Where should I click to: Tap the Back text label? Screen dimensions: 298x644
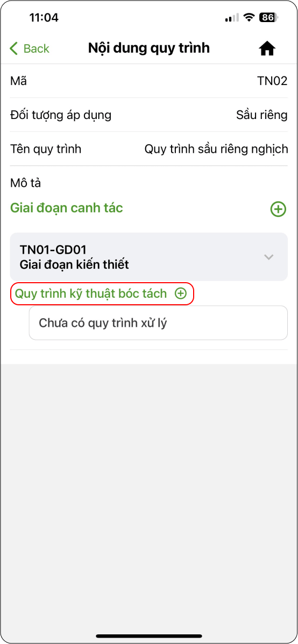tap(36, 48)
